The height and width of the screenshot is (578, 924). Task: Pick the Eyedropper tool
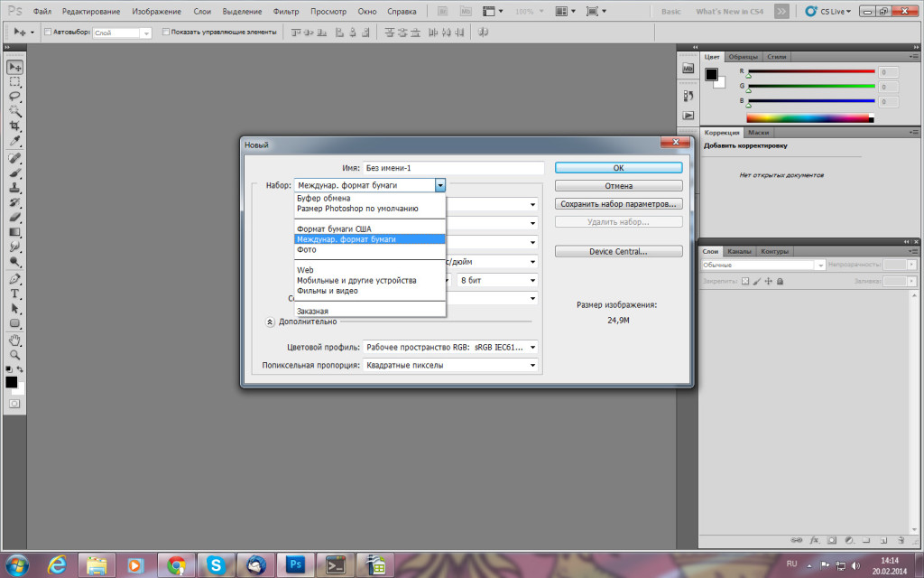click(15, 141)
